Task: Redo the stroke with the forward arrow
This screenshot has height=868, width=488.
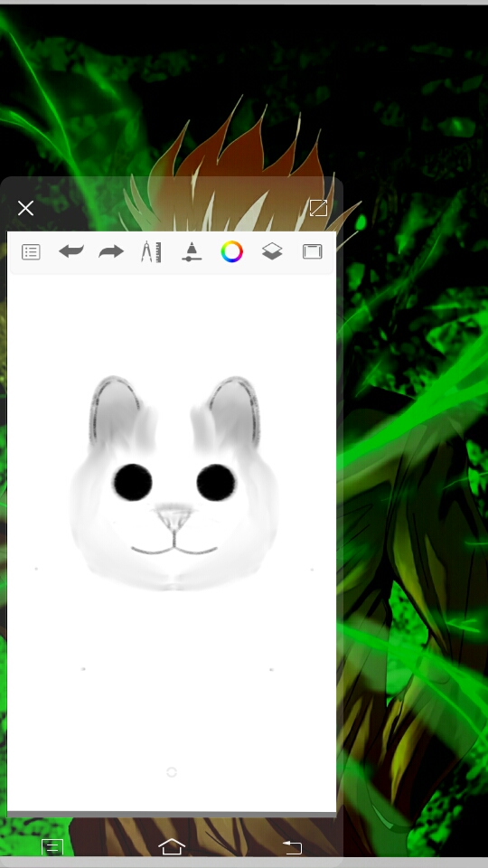Action: (111, 252)
